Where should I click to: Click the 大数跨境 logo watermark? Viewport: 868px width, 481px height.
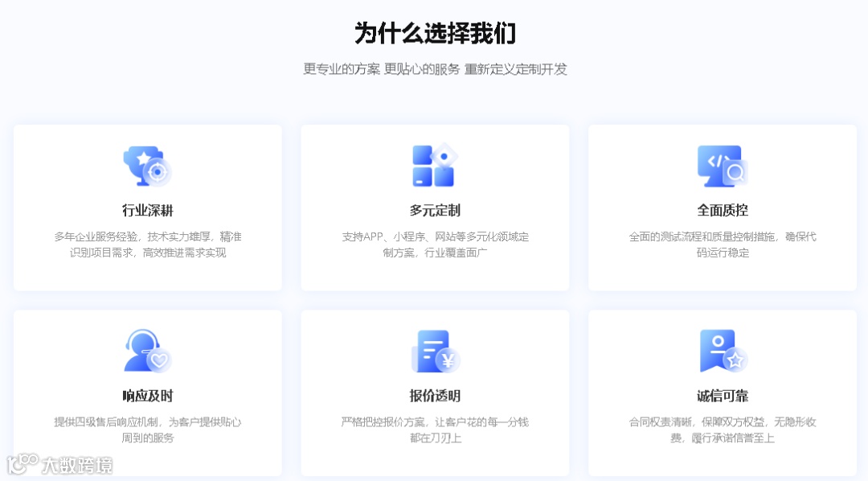pyautogui.click(x=60, y=463)
